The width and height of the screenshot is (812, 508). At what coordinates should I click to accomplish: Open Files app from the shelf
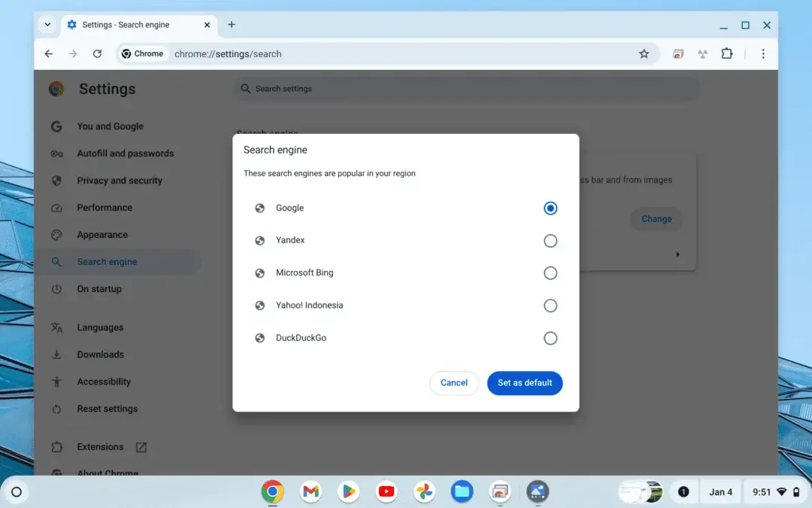pyautogui.click(x=462, y=491)
